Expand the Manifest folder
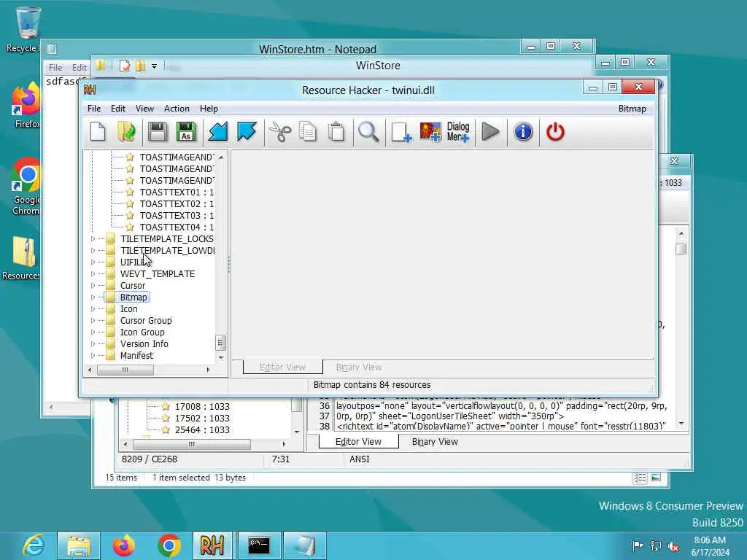 93,355
